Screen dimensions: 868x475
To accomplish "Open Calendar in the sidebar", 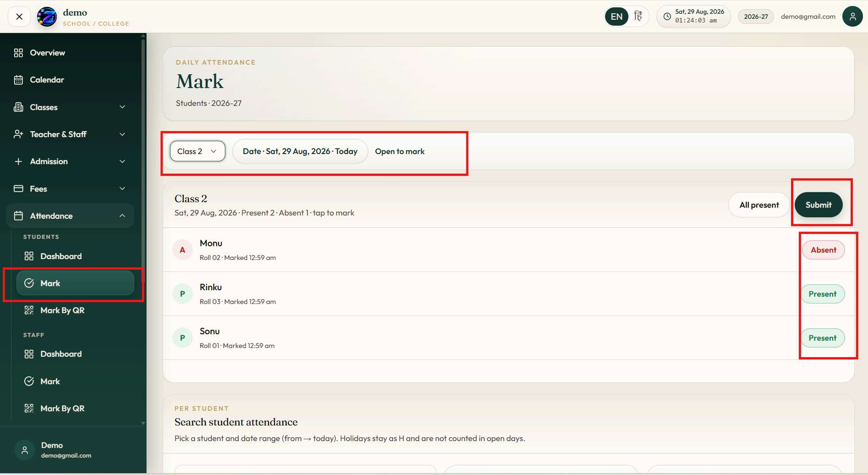I will [x=71, y=80].
